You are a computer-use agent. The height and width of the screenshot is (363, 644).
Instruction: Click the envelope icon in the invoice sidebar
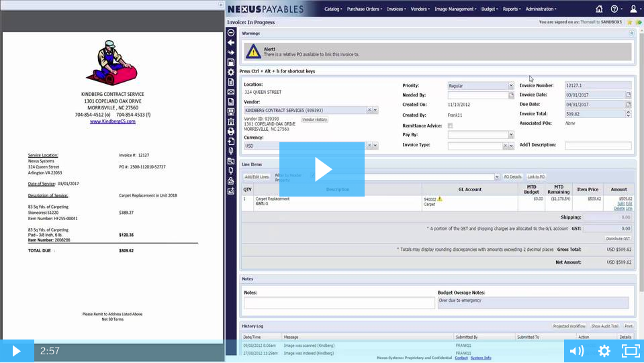pos(231,92)
